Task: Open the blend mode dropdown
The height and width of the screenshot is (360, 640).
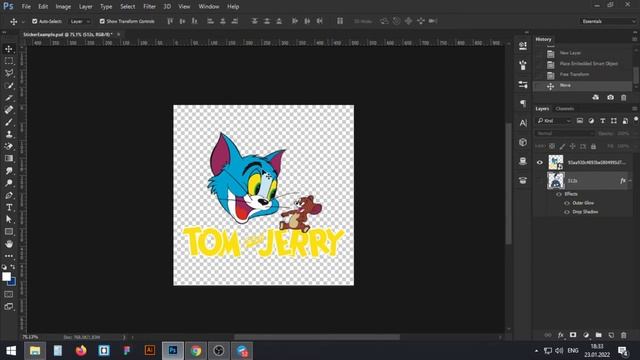Action: click(x=565, y=133)
